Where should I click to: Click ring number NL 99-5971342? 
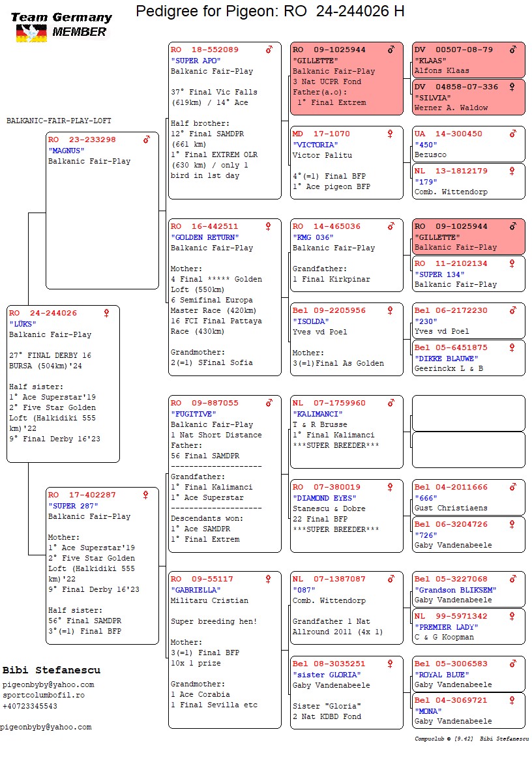tap(451, 617)
